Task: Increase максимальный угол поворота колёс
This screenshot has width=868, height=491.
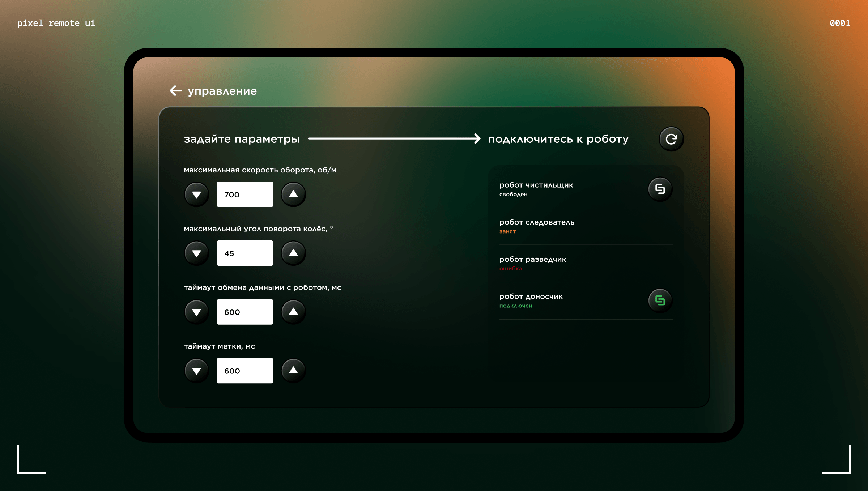Action: click(x=293, y=253)
